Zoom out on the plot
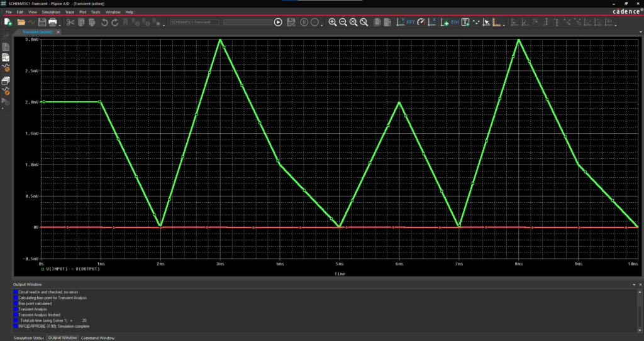 pyautogui.click(x=343, y=22)
